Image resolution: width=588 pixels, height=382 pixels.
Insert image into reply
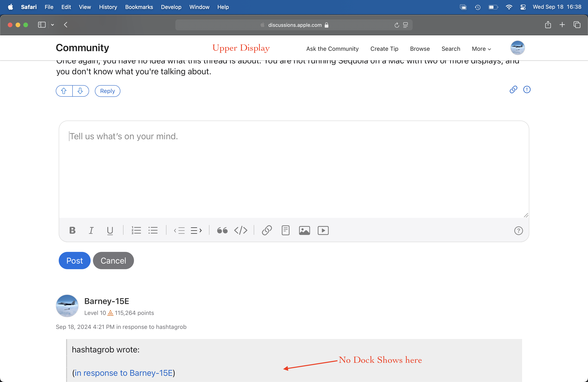coord(304,230)
